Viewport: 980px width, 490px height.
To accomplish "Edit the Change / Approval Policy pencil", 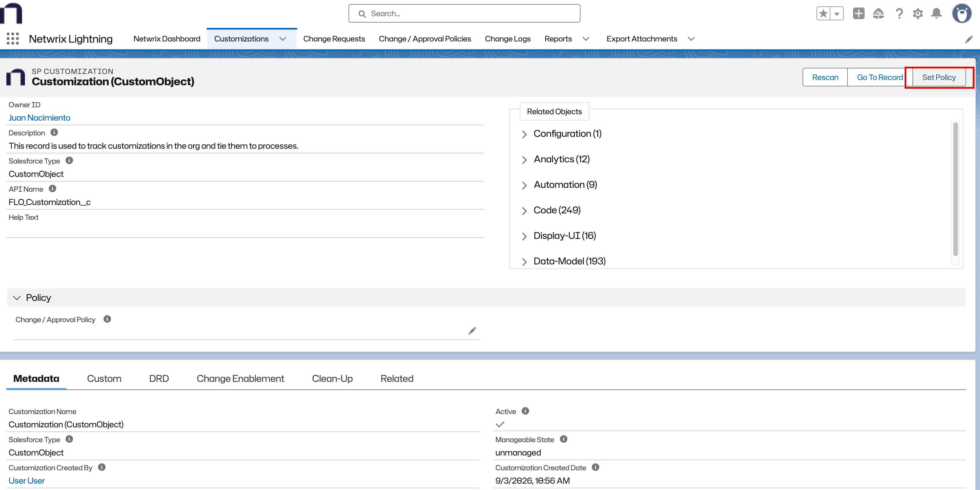I will pyautogui.click(x=472, y=331).
